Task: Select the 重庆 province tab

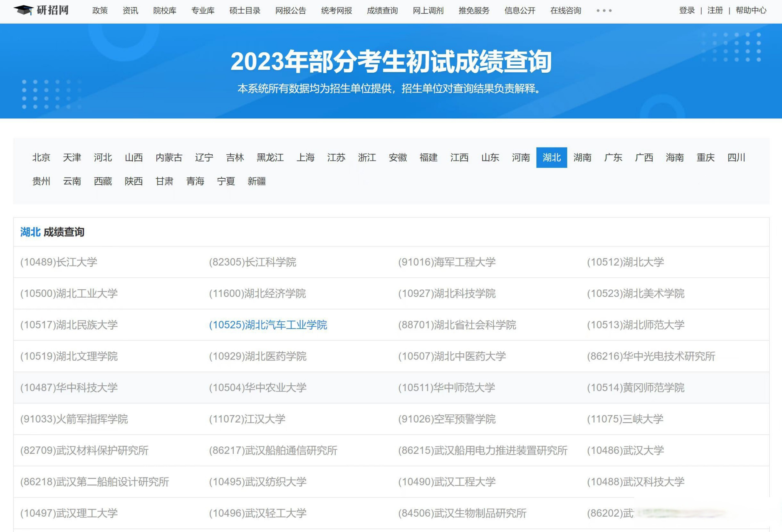Action: coord(705,158)
